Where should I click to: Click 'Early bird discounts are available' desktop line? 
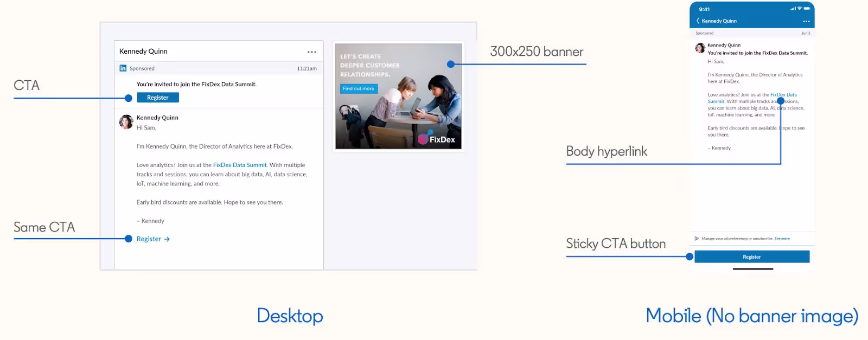[x=209, y=202]
